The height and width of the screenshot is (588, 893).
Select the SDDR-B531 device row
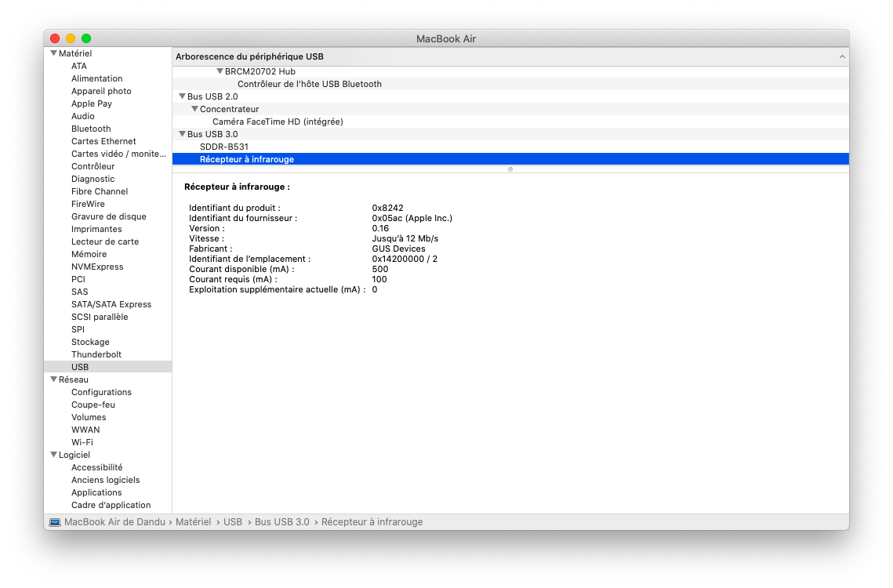tap(510, 147)
